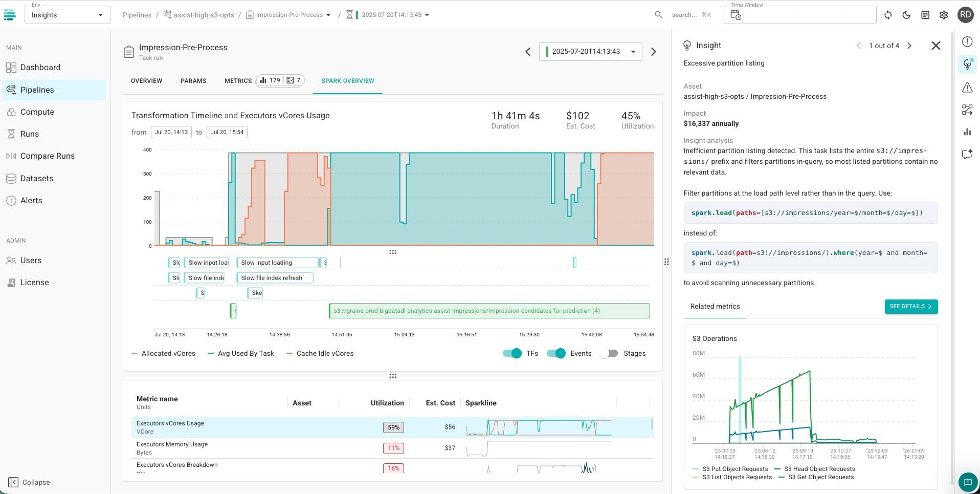Select the Related metrics tab

tap(715, 307)
